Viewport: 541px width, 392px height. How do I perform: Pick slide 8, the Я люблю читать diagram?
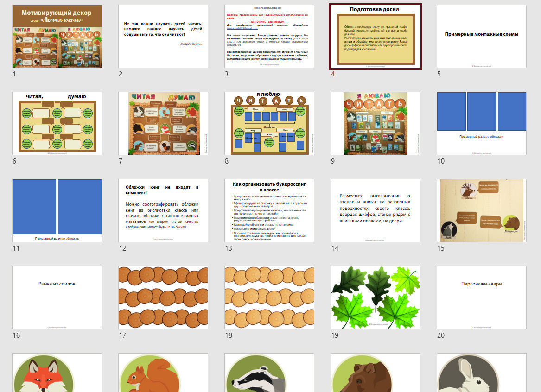point(269,123)
